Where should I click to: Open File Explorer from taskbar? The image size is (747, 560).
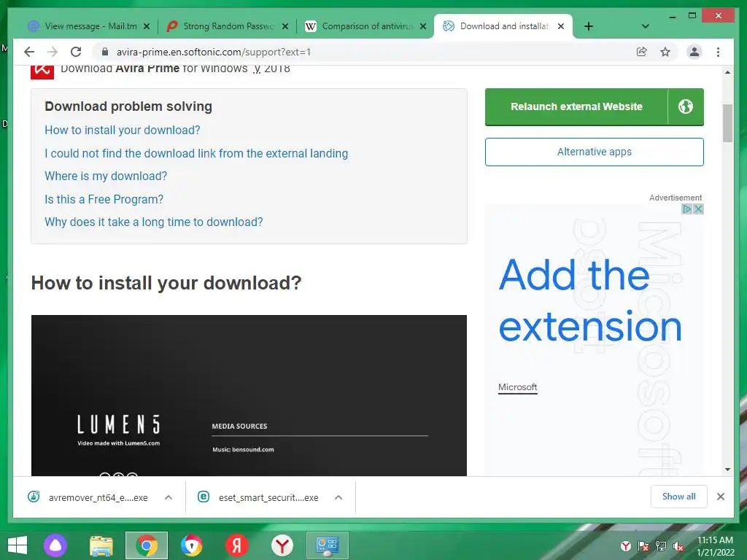pos(101,545)
